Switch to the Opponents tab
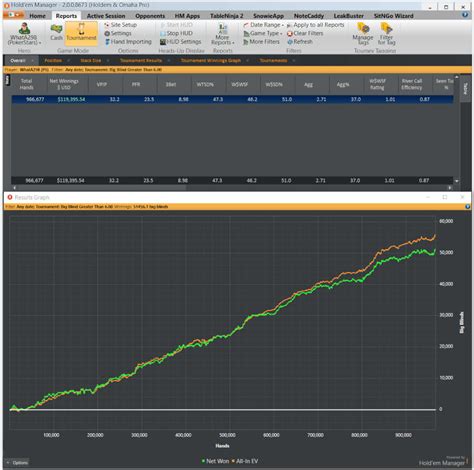 (150, 16)
